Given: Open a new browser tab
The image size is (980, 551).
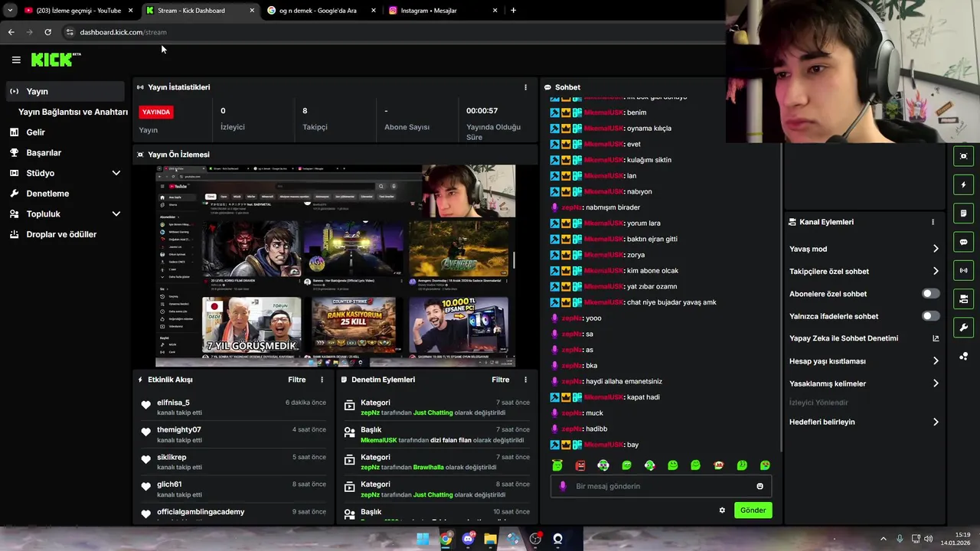Looking at the screenshot, I should 513,11.
